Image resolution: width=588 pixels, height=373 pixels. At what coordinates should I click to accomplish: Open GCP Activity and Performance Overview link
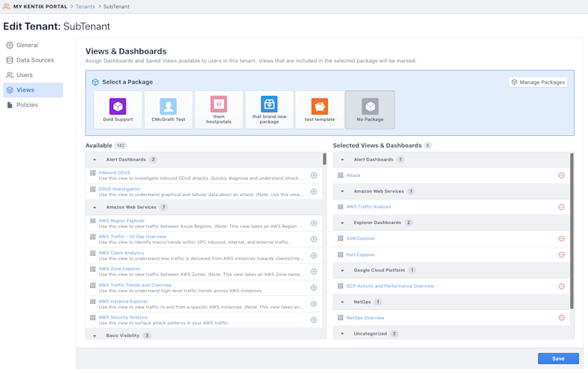coord(390,286)
